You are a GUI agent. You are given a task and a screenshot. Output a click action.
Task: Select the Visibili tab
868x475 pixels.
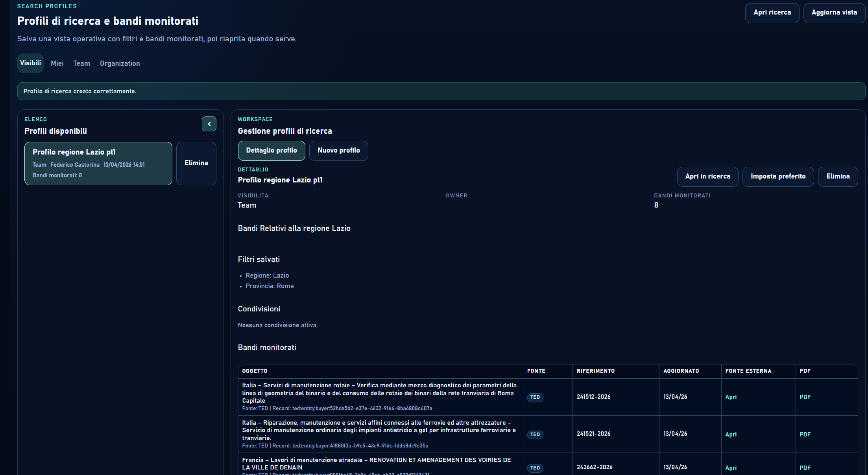(x=30, y=63)
